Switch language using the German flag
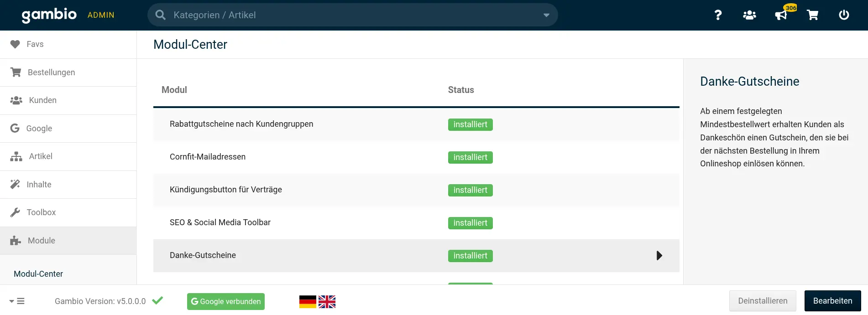The image size is (868, 315). coord(308,302)
